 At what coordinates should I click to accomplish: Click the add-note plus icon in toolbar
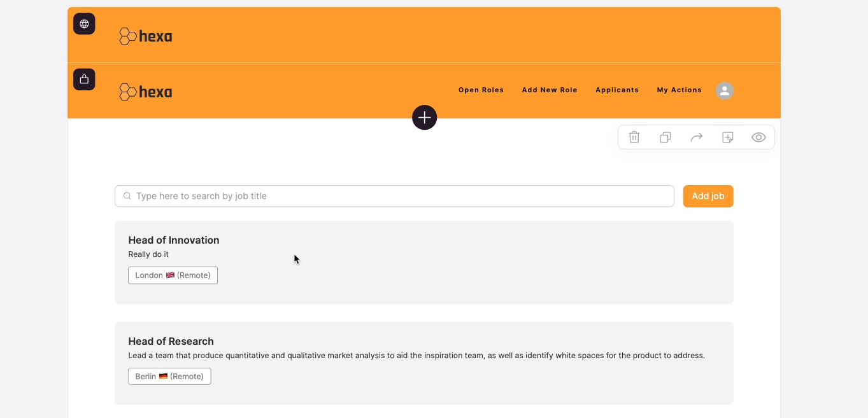pyautogui.click(x=728, y=137)
